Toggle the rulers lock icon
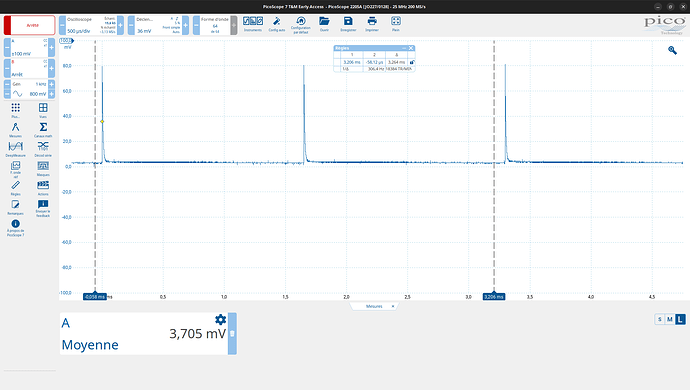This screenshot has height=390, width=690. [412, 63]
